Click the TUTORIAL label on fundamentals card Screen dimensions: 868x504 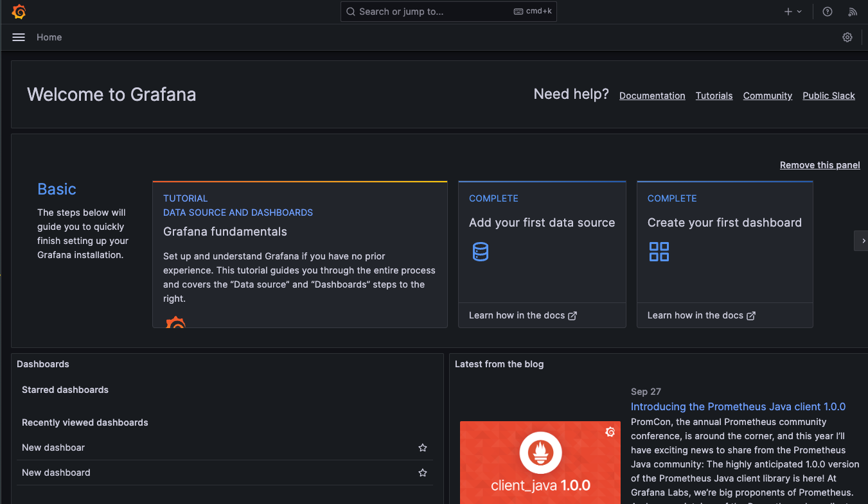click(x=186, y=198)
